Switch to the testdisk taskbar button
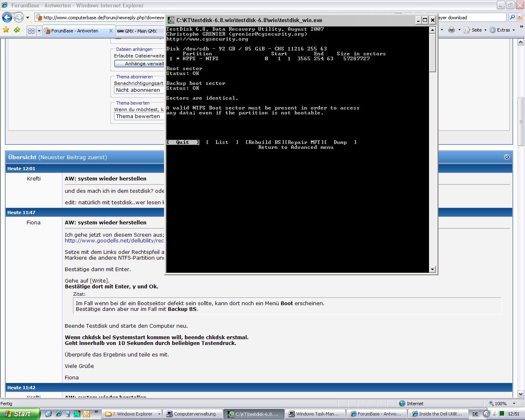This screenshot has width=525, height=420. (x=254, y=414)
